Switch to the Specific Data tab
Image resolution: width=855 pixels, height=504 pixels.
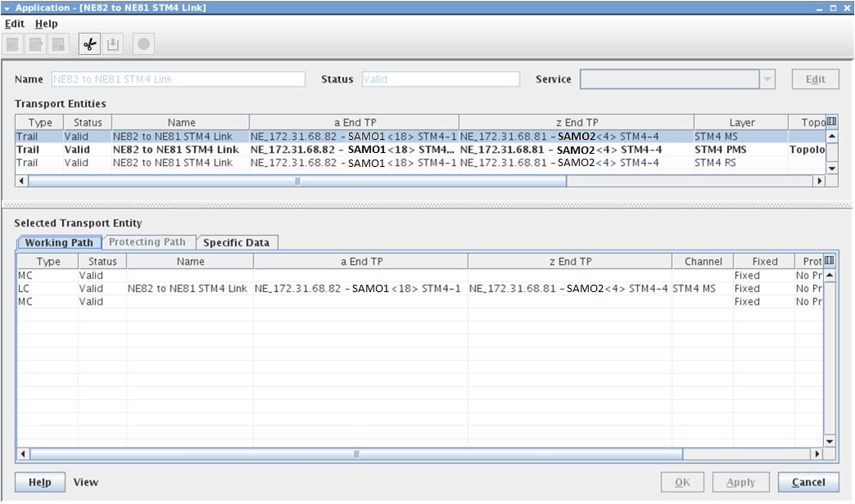click(236, 242)
